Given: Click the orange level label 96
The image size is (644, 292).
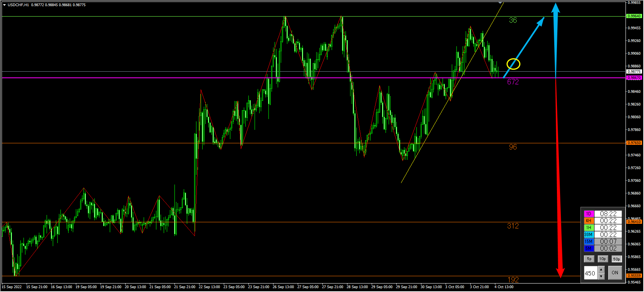Looking at the screenshot, I should 513,147.
